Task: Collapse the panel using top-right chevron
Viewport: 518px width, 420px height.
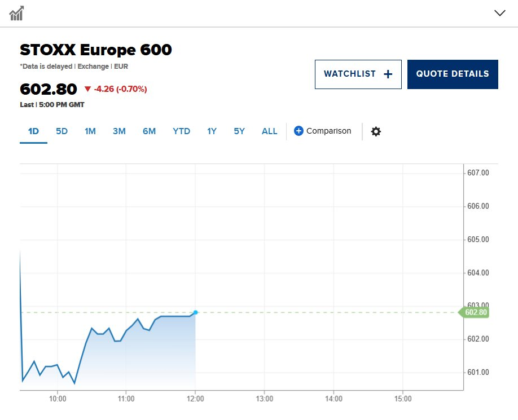Action: tap(499, 13)
